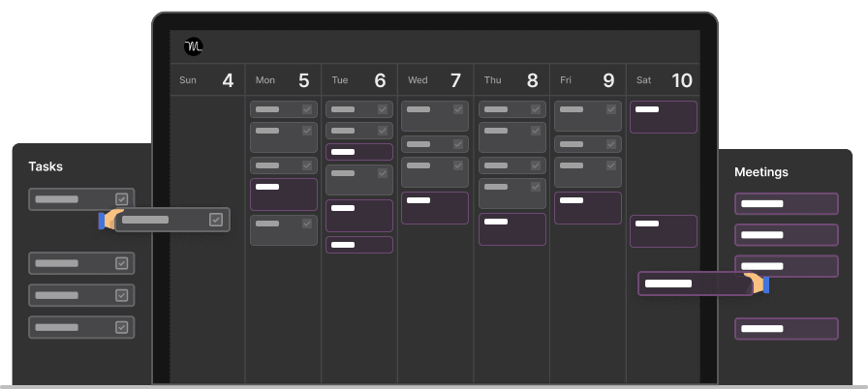868x389 pixels.
Task: Select the Sun 4 day header
Action: click(x=207, y=80)
